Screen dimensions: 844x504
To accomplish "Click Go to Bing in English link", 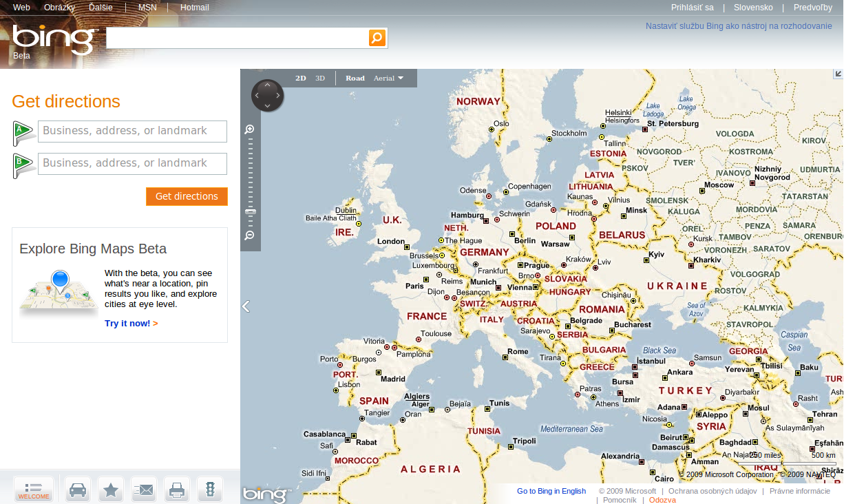I will coord(551,491).
